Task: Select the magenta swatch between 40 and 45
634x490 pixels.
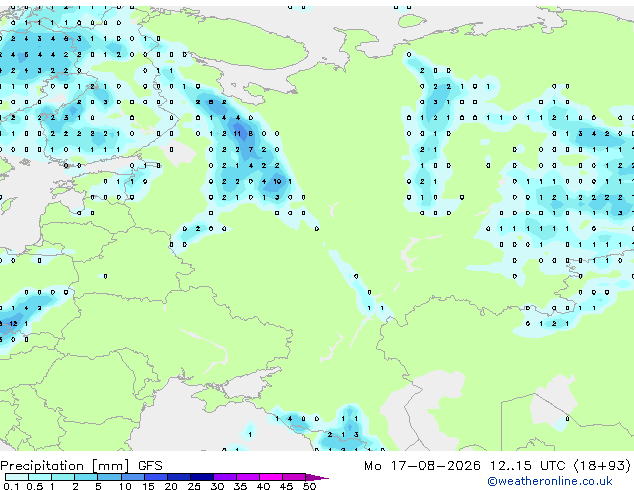Action: 271,477
